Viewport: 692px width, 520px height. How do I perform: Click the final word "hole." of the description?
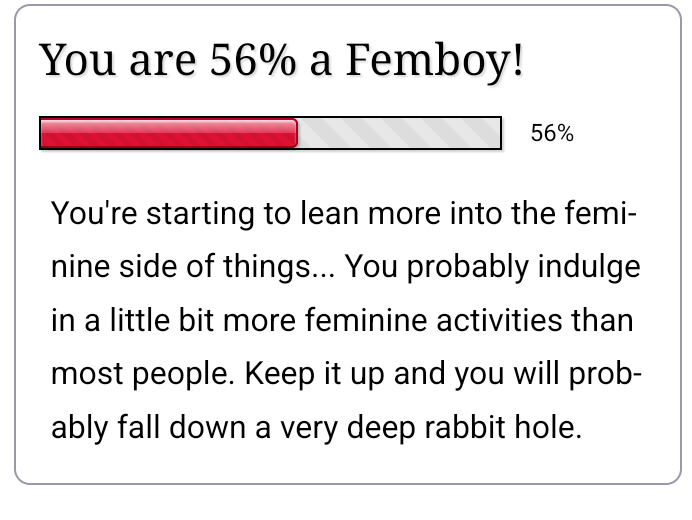(x=557, y=430)
